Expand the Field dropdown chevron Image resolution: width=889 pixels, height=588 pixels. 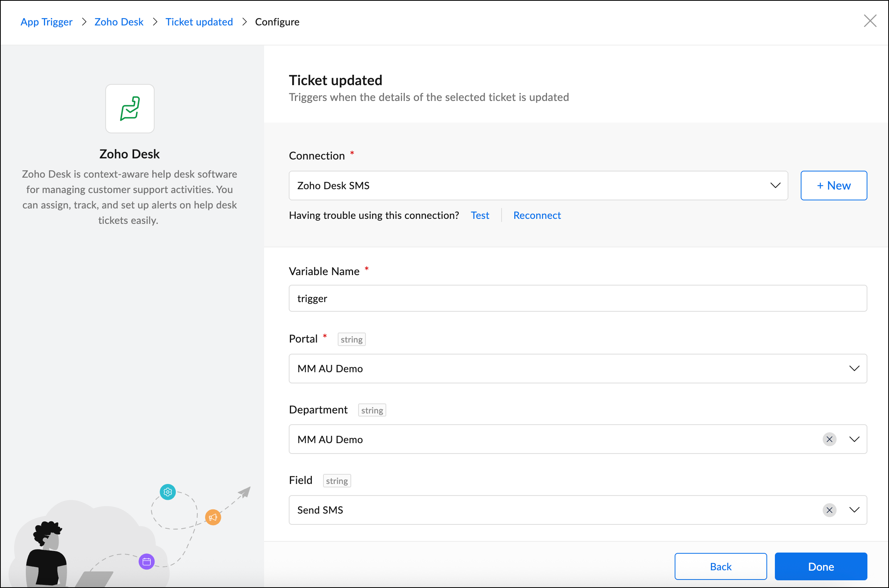854,510
